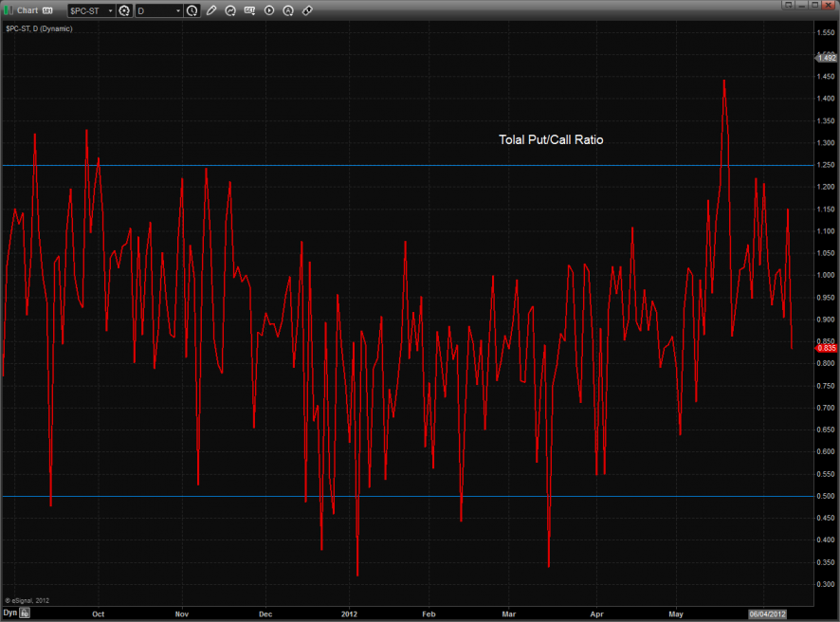
Task: Click the Total Put/Call Ratio text label
Action: click(551, 139)
